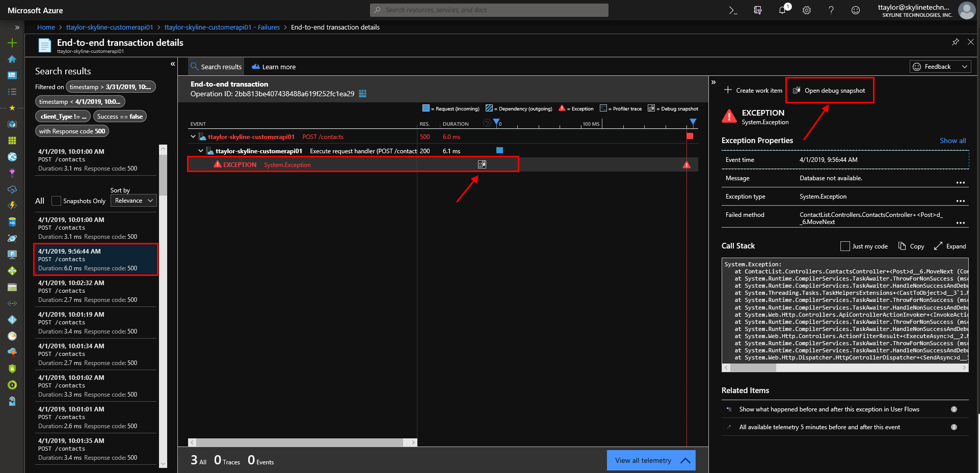980x473 pixels.
Task: Toggle the View all telemetry chevron
Action: click(x=685, y=461)
